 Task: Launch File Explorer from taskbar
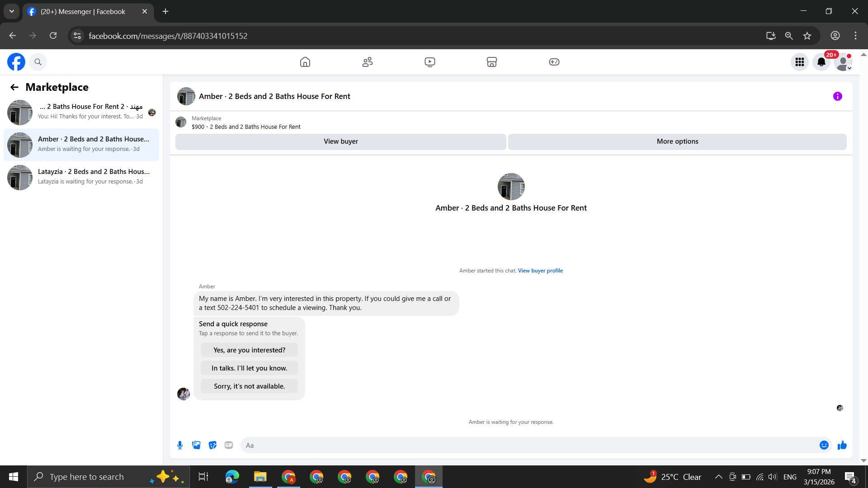[260, 477]
